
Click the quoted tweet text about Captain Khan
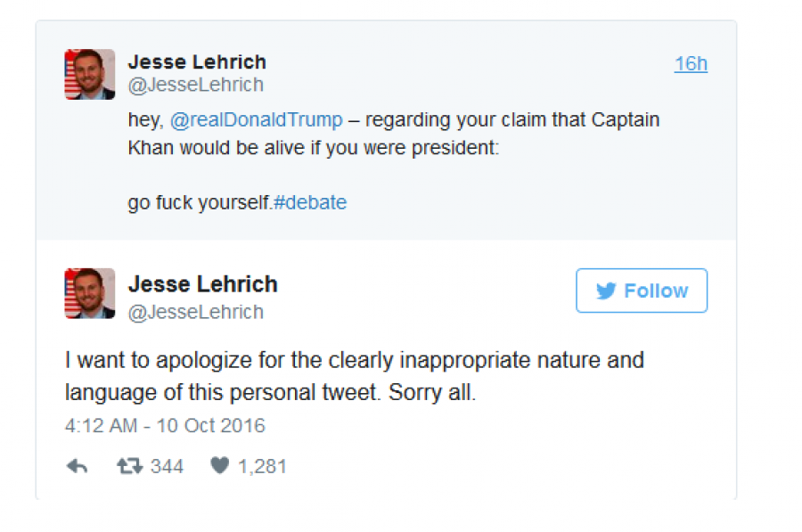[394, 134]
